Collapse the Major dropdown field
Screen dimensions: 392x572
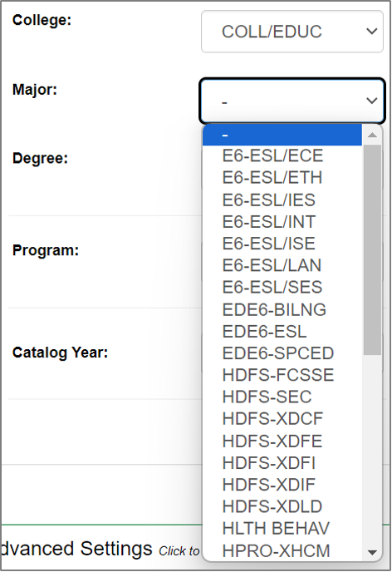point(292,101)
